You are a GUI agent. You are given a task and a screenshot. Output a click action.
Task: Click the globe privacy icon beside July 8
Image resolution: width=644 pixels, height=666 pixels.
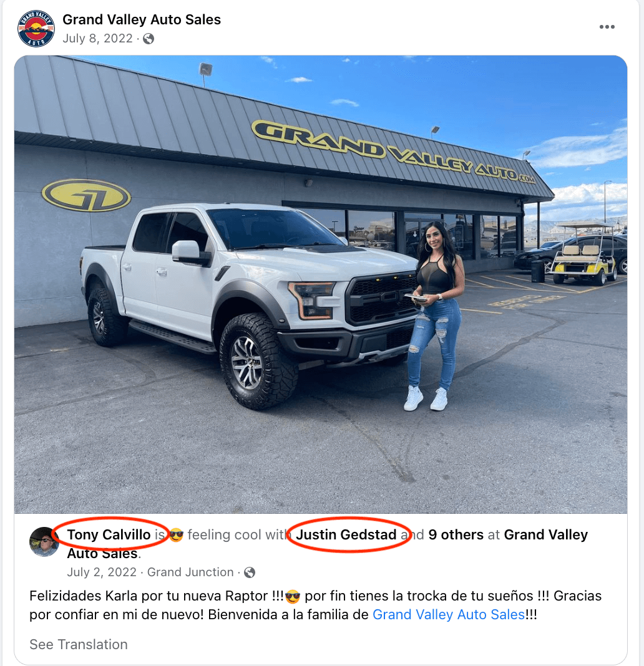click(x=149, y=39)
